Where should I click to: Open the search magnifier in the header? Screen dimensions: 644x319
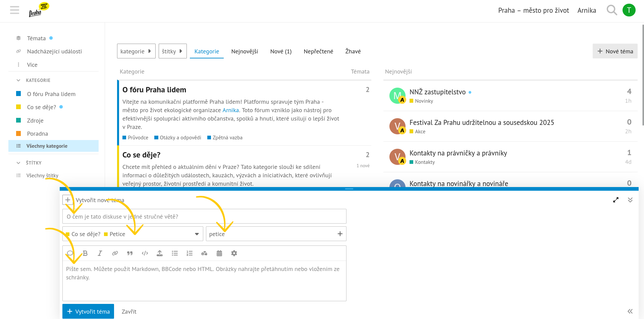(x=612, y=10)
